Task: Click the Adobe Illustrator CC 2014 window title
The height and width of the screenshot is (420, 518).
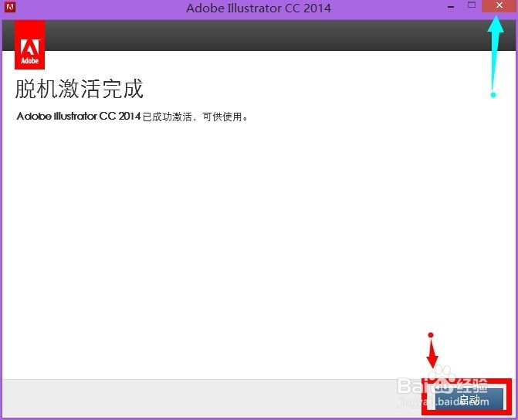Action: pos(259,8)
